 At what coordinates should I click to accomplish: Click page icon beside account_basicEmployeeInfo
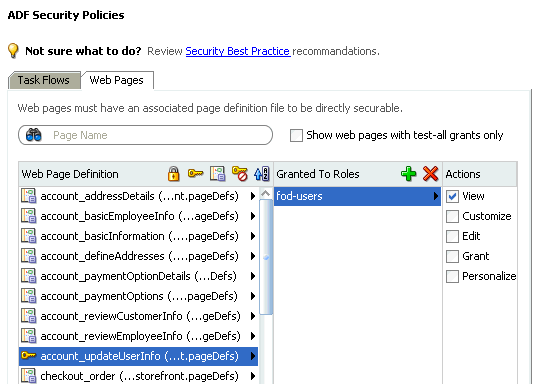coord(28,216)
